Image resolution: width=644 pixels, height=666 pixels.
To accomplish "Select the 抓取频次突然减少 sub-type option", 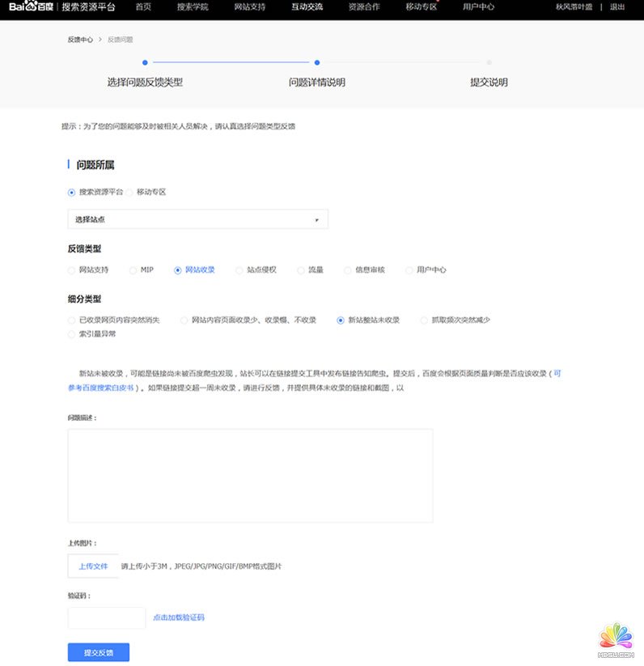I will [424, 320].
